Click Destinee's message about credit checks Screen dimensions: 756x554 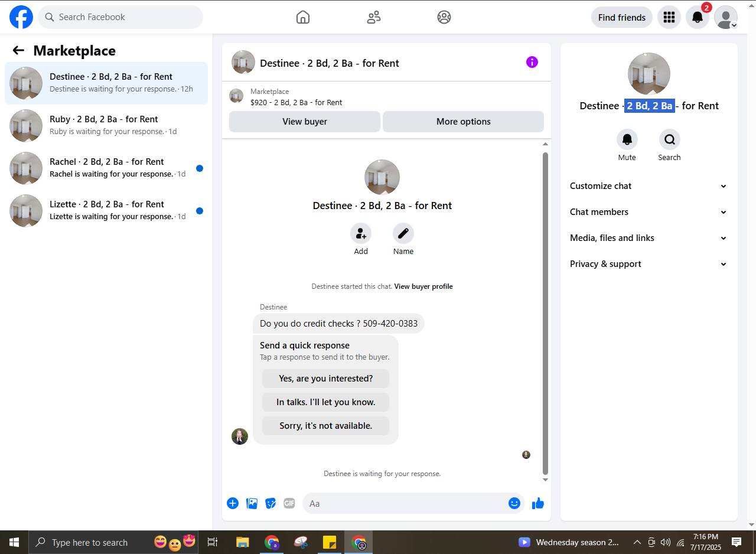338,324
